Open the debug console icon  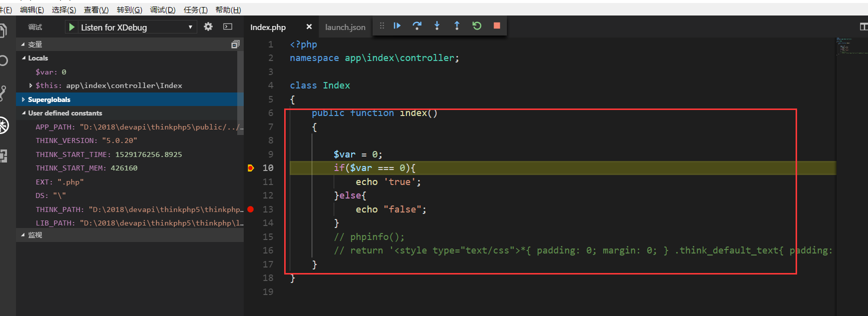click(228, 27)
